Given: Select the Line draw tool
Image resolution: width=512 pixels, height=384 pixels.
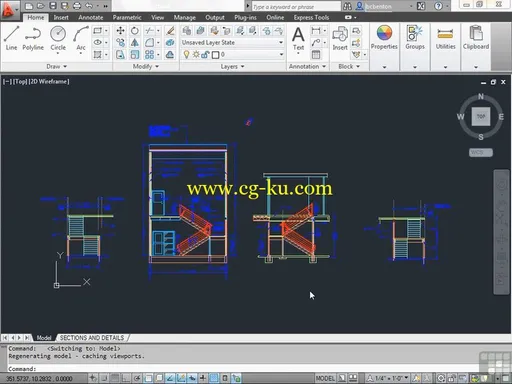Looking at the screenshot, I should click(11, 38).
